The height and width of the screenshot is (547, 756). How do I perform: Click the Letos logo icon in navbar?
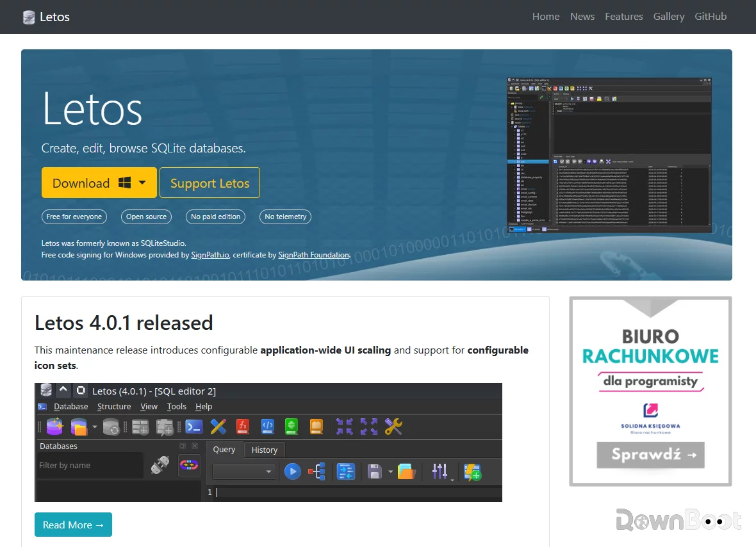[29, 17]
